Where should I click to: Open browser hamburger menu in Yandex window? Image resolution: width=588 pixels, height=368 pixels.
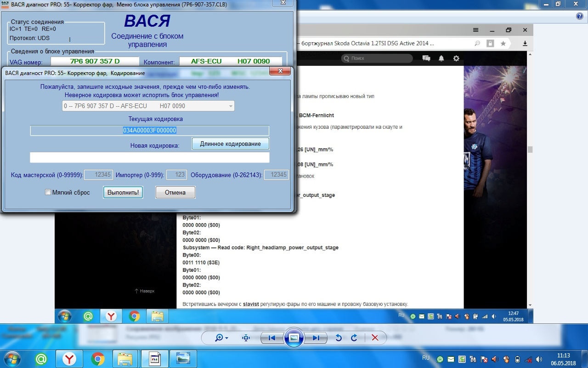click(476, 30)
